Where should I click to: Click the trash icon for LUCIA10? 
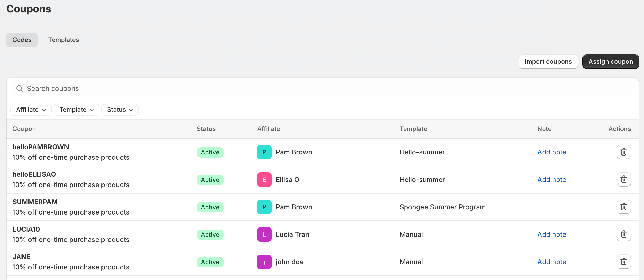[624, 234]
